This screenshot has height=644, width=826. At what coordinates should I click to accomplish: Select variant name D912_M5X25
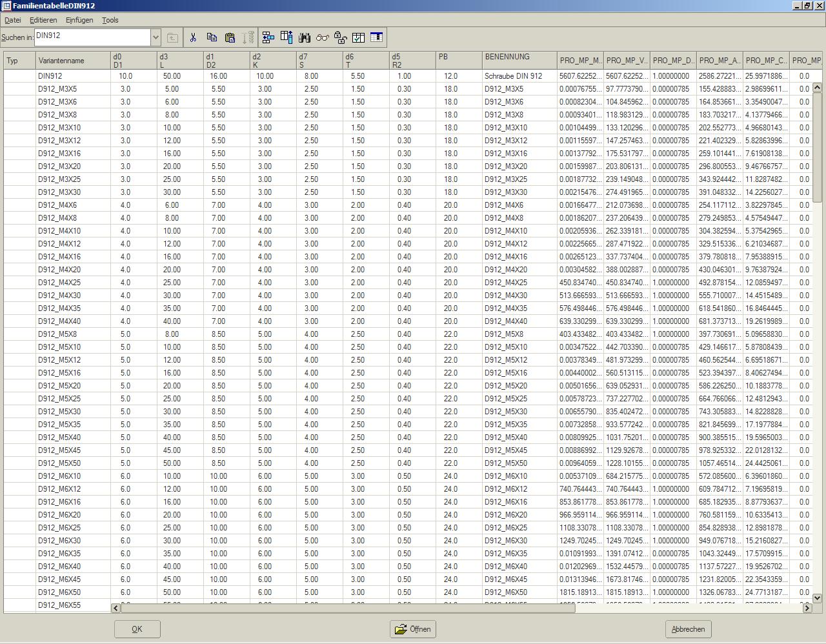coord(59,399)
